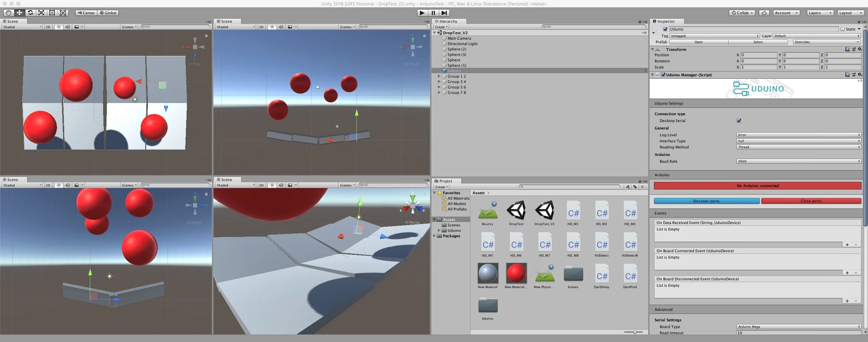
Task: Select the Rect Transform tool
Action: [52, 13]
